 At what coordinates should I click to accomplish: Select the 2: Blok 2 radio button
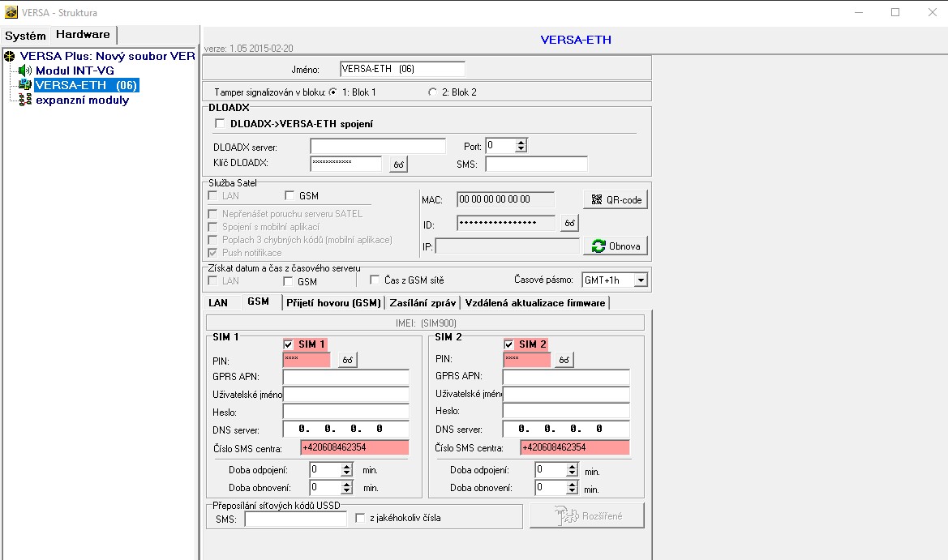coord(432,92)
